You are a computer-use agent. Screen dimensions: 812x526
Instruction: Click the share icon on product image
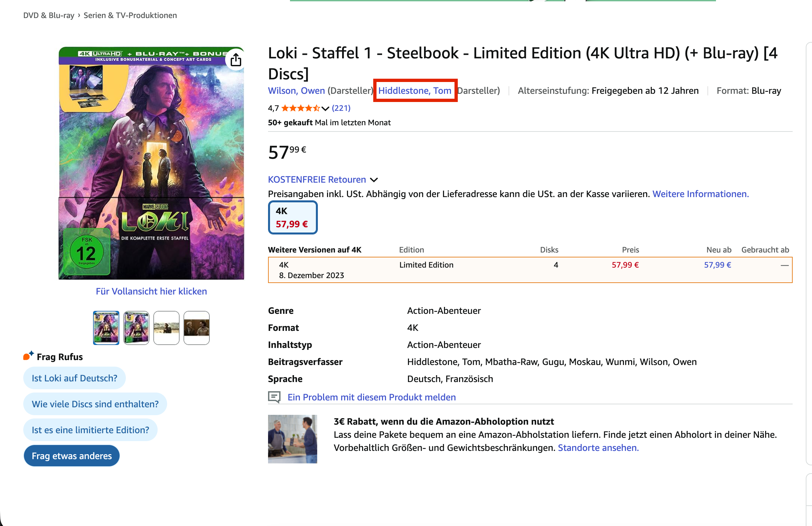[x=236, y=60]
